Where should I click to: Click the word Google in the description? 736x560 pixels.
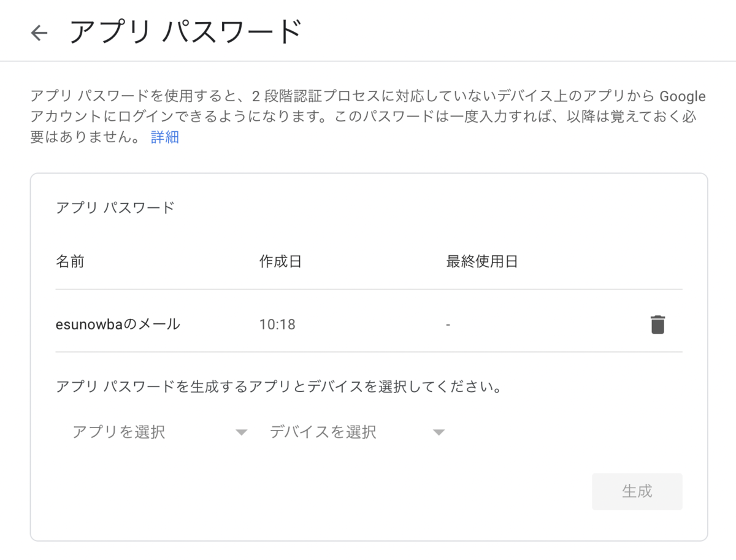682,97
